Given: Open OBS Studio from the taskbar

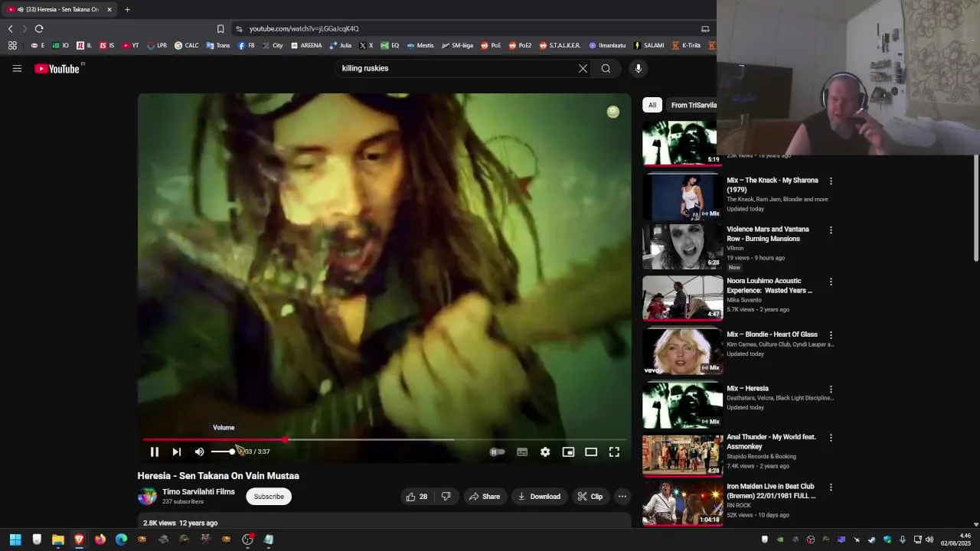Looking at the screenshot, I should point(247,540).
